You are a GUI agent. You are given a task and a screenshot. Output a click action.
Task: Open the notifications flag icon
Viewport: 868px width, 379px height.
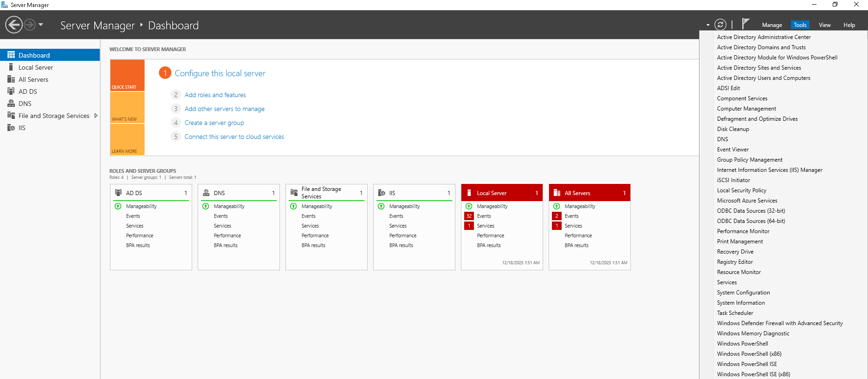coord(745,24)
